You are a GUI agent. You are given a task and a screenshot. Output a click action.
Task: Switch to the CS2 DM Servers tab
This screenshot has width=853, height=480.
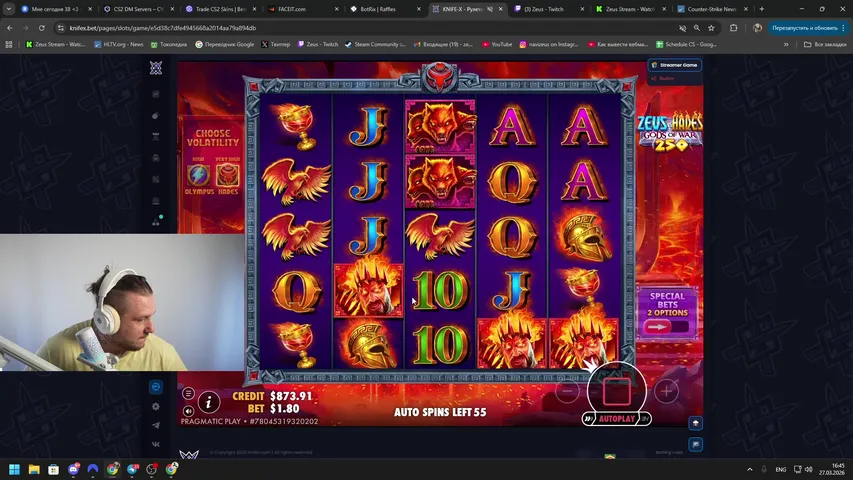[x=139, y=9]
